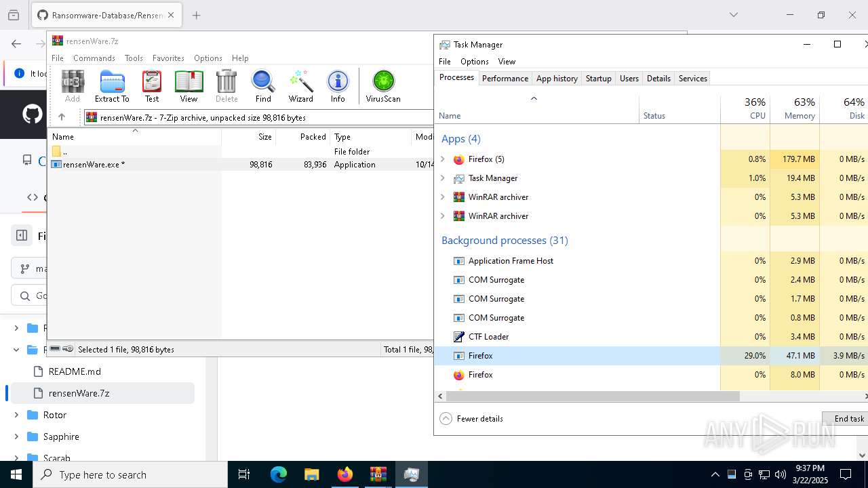The image size is (868, 488).
Task: Open the Options menu in Task Manager
Action: tap(475, 62)
